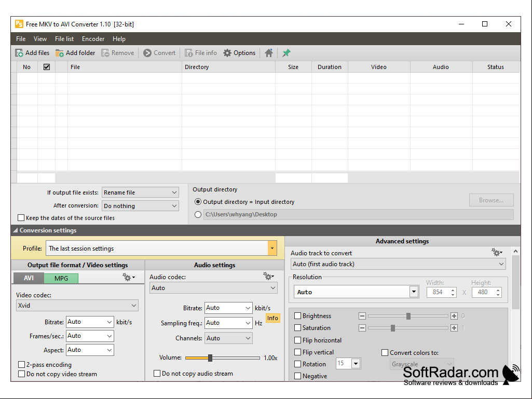The height and width of the screenshot is (399, 532).
Task: Open the File list menu
Action: [x=64, y=39]
